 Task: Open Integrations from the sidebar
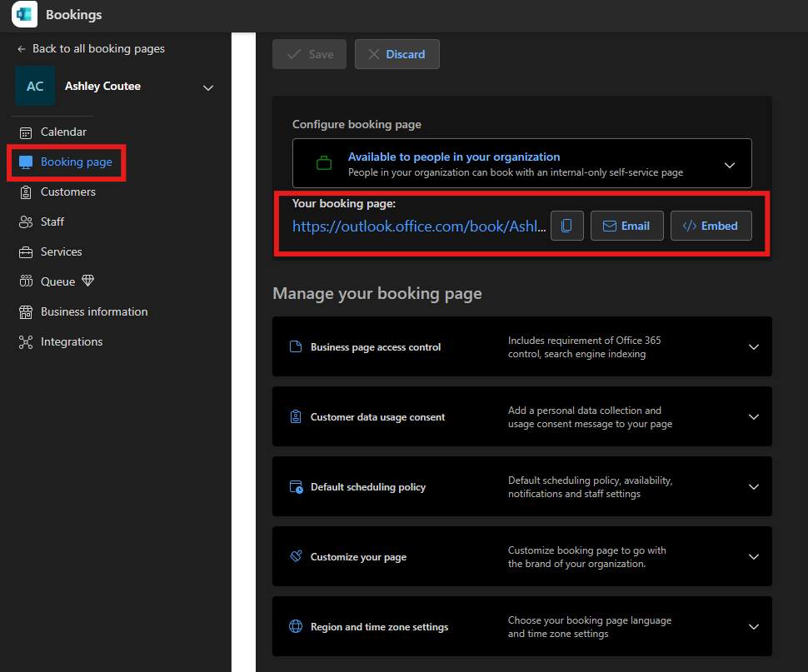72,341
